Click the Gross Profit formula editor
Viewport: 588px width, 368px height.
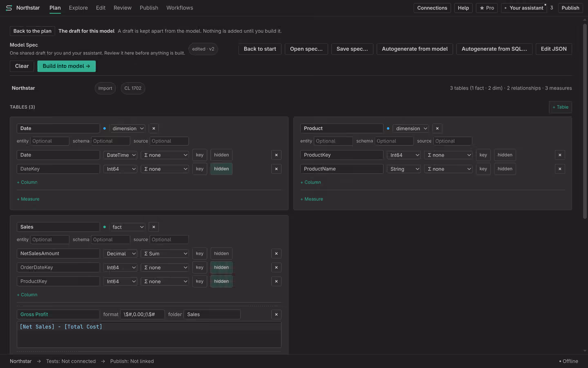[x=149, y=335]
